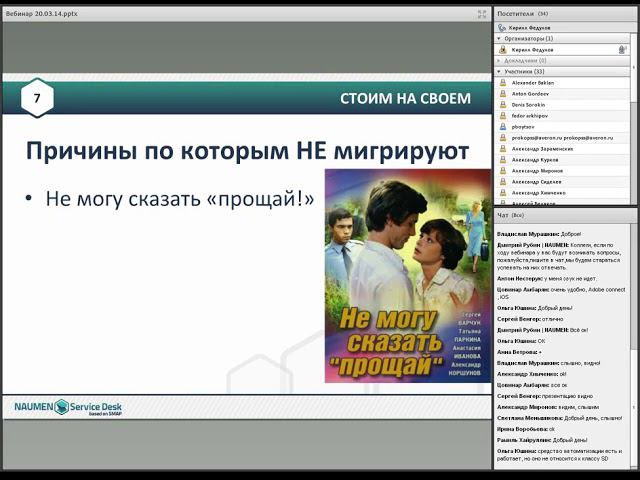Click the Вебинар 20.03.14.pptx title bar
640x480 pixels.
pos(247,14)
